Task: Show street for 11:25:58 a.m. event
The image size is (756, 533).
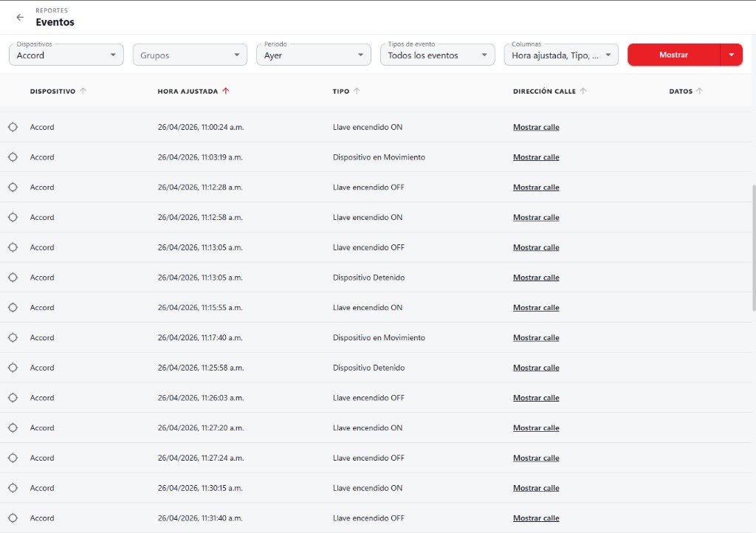Action: pyautogui.click(x=536, y=368)
